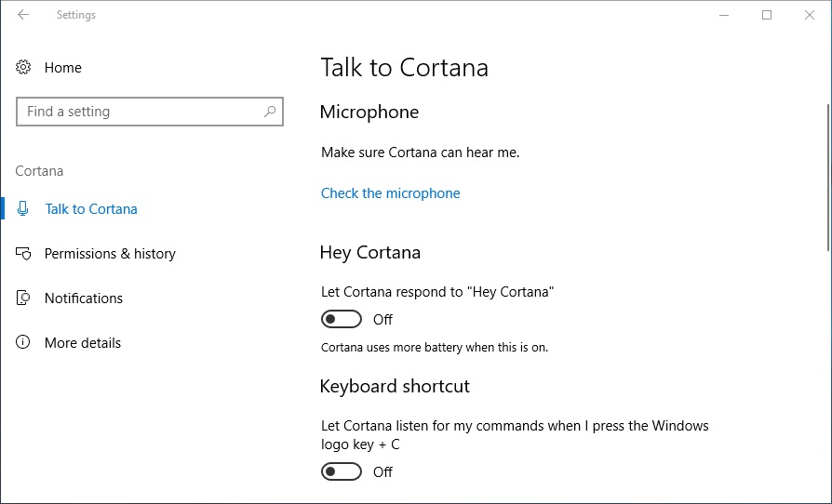The height and width of the screenshot is (504, 832).
Task: Click the Microphone section heading
Action: pos(369,112)
